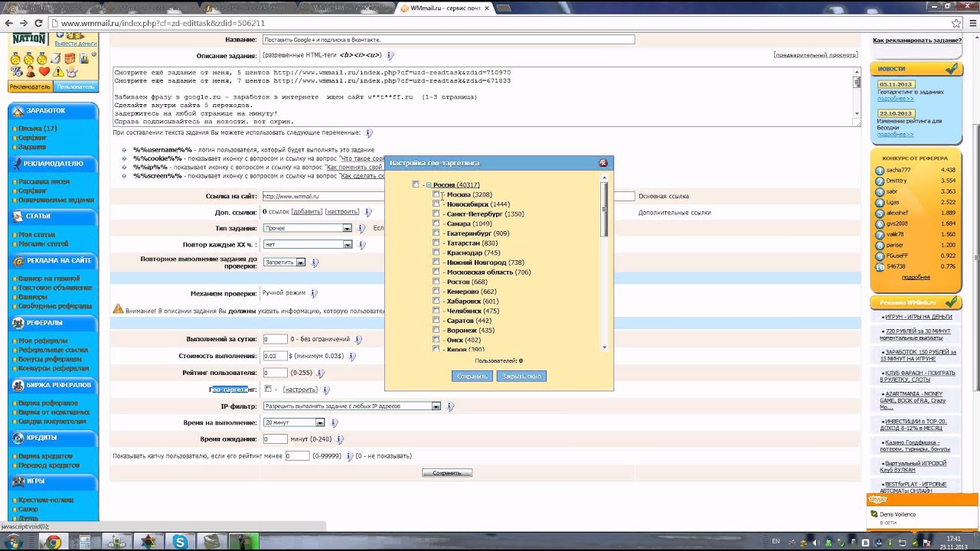This screenshot has height=551, width=980.
Task: Click info icon beside Выполнений за сутки
Action: 358,340
